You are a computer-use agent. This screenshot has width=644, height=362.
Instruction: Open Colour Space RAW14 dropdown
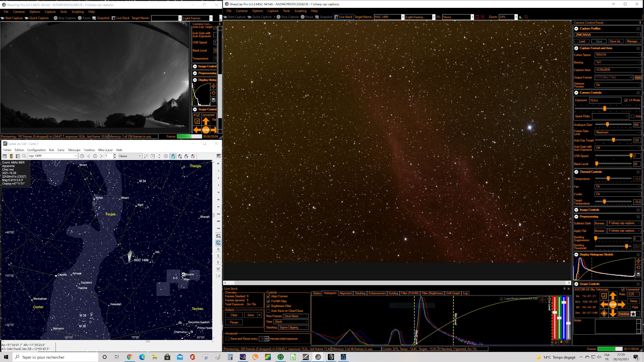pos(618,55)
